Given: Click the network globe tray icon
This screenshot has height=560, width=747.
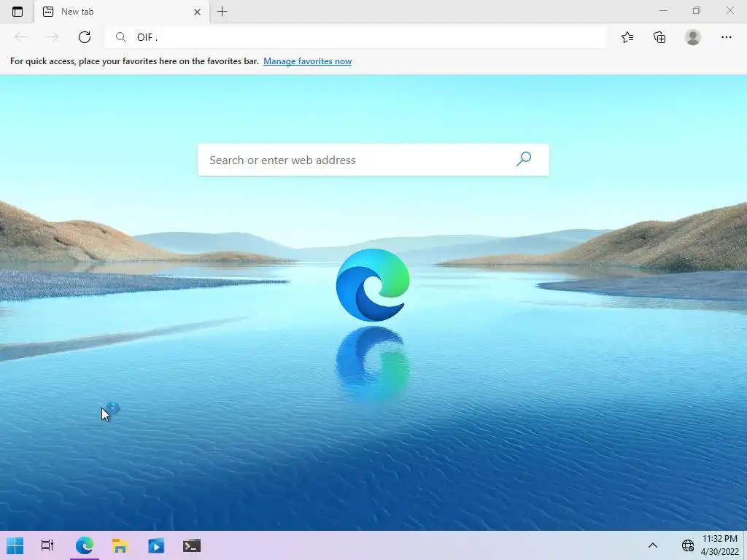Looking at the screenshot, I should pos(687,545).
